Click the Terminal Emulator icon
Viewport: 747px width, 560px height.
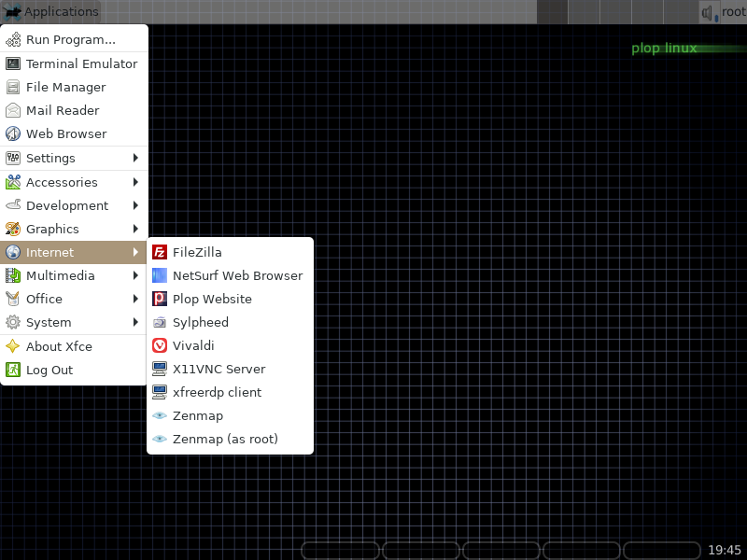point(13,63)
